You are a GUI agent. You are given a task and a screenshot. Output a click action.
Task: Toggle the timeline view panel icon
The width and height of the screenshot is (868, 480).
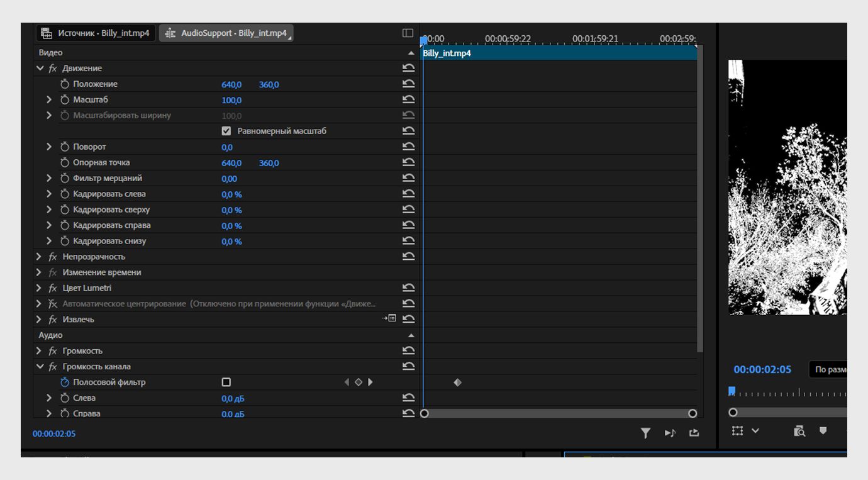click(x=408, y=33)
